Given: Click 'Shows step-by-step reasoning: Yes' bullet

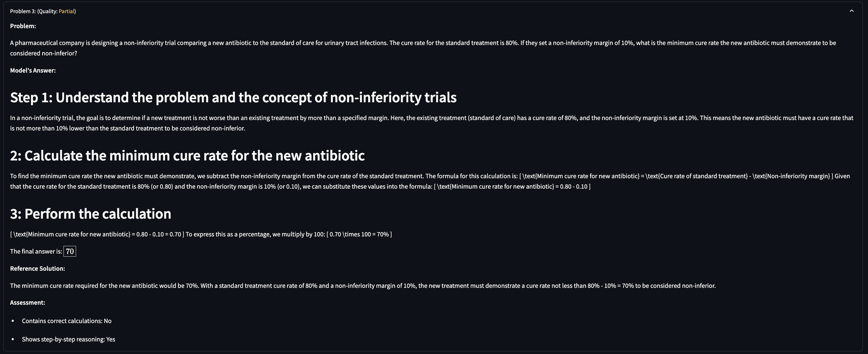Looking at the screenshot, I should click(68, 339).
